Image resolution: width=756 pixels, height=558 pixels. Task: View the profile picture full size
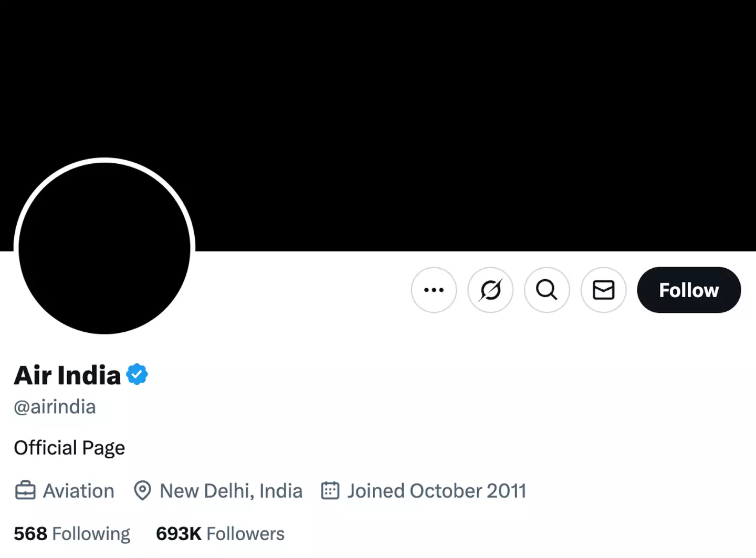click(104, 247)
